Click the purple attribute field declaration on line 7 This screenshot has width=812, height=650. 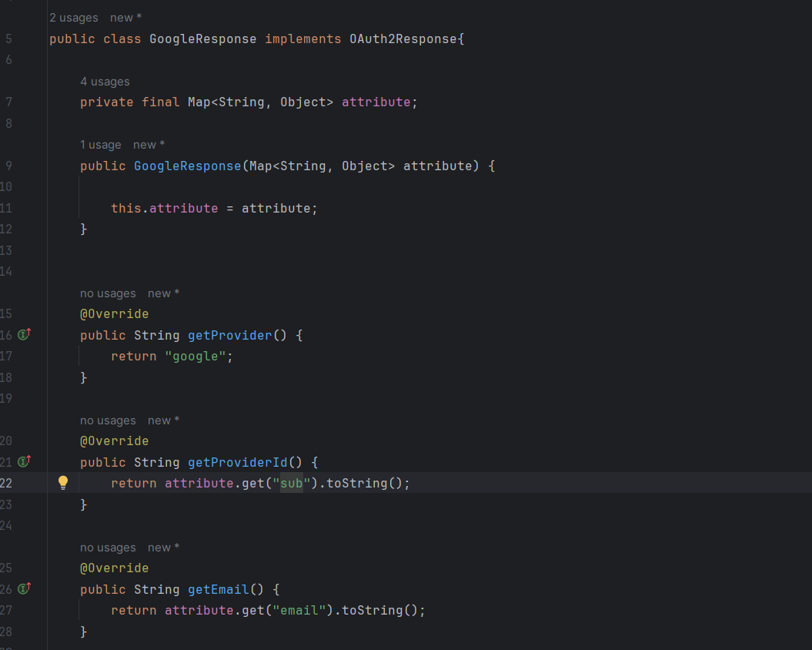[x=376, y=102]
